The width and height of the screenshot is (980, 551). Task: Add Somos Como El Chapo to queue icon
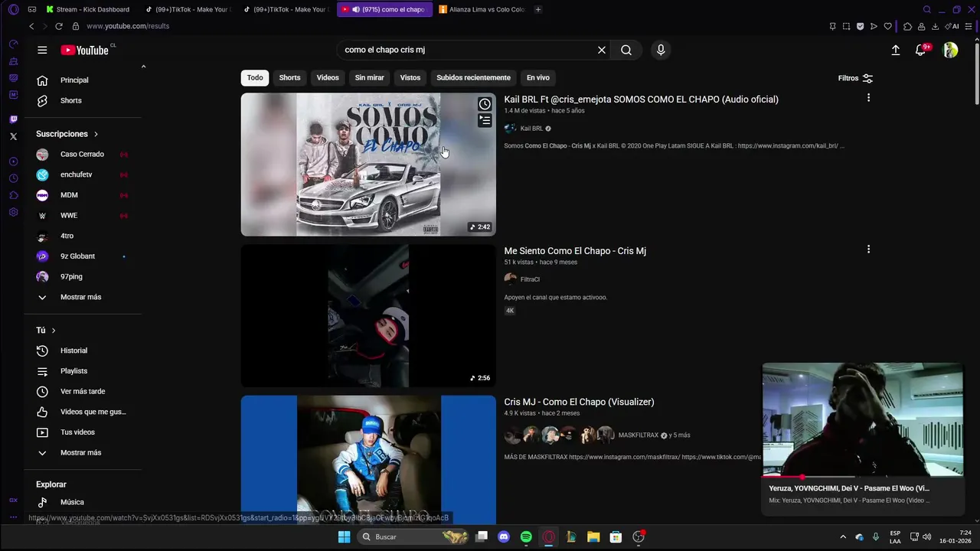click(485, 120)
